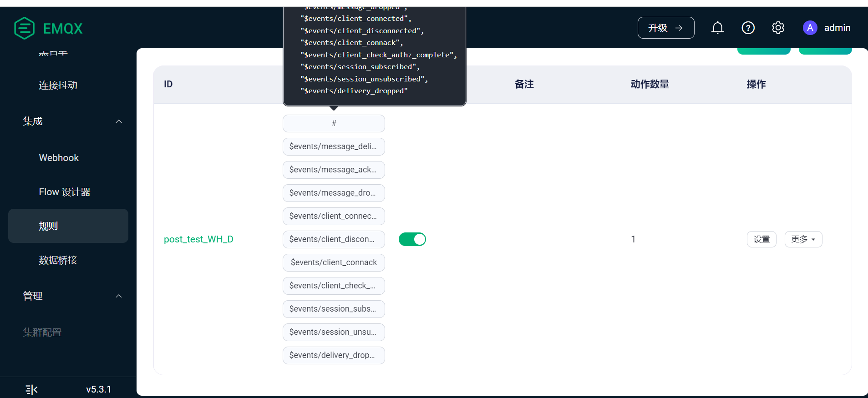The image size is (868, 398).
Task: Collapse the sidebar with the fold icon
Action: pyautogui.click(x=31, y=389)
